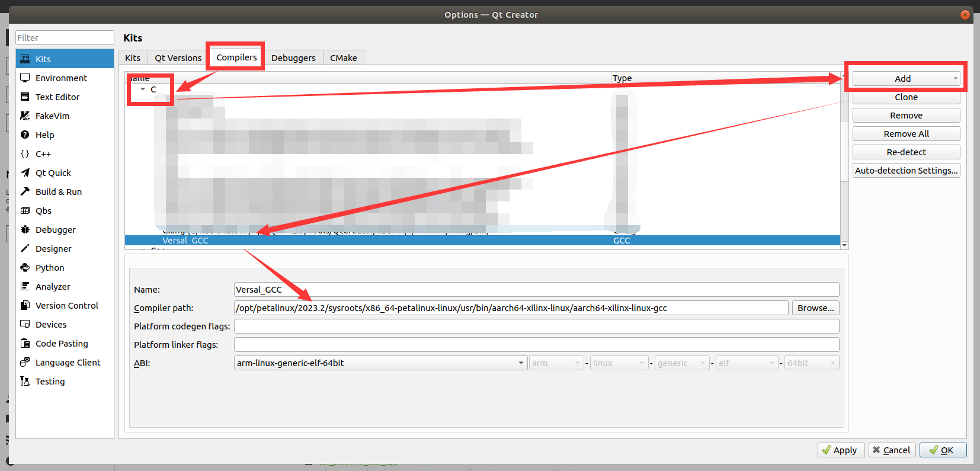Focus the Filter search field

pos(65,38)
